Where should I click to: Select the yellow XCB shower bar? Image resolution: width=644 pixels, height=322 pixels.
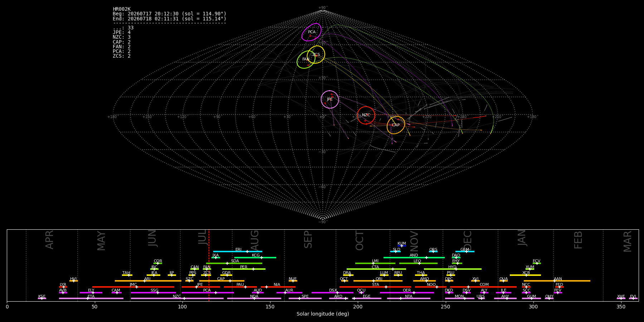(x=525, y=275)
